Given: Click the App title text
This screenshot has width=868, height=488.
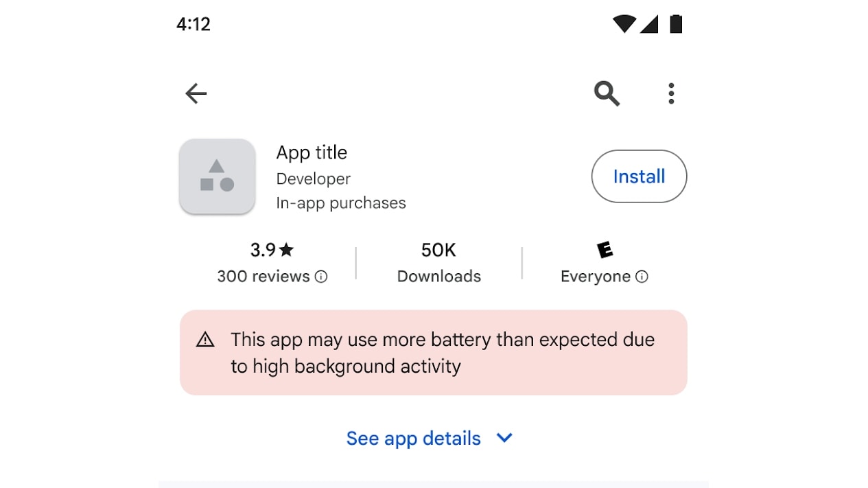Looking at the screenshot, I should [312, 152].
